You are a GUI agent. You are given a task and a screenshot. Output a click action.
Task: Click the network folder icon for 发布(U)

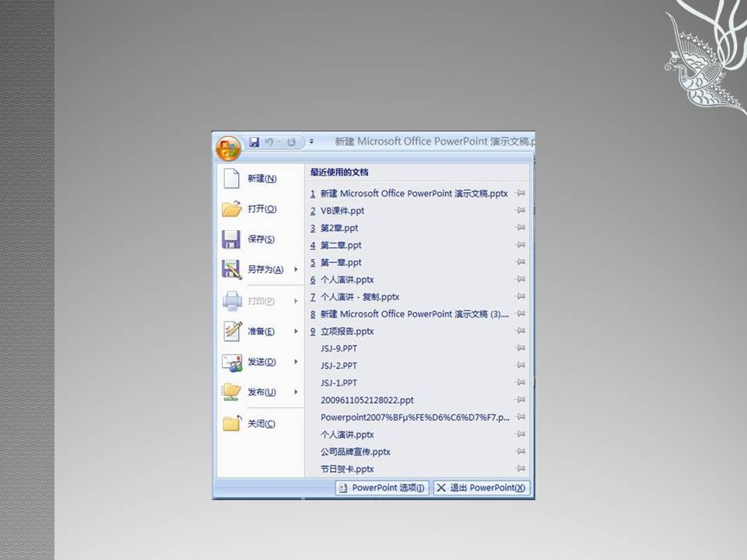click(x=232, y=392)
